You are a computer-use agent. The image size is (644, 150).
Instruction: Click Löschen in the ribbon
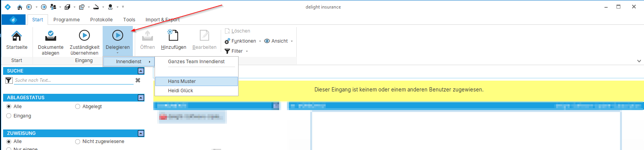[x=237, y=31]
